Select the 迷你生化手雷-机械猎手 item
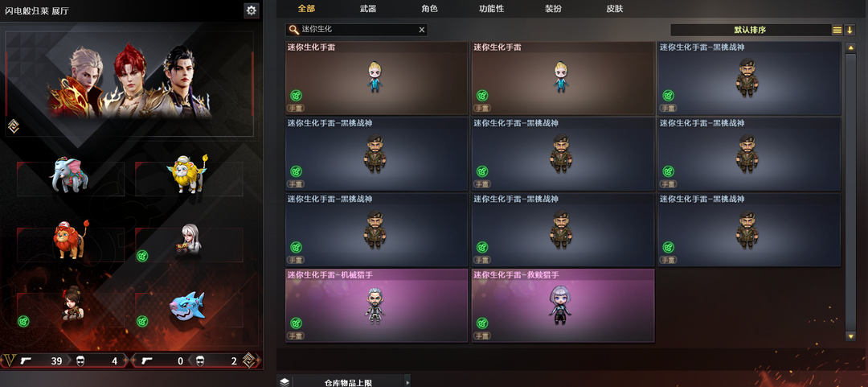This screenshot has height=387, width=868. [x=376, y=306]
